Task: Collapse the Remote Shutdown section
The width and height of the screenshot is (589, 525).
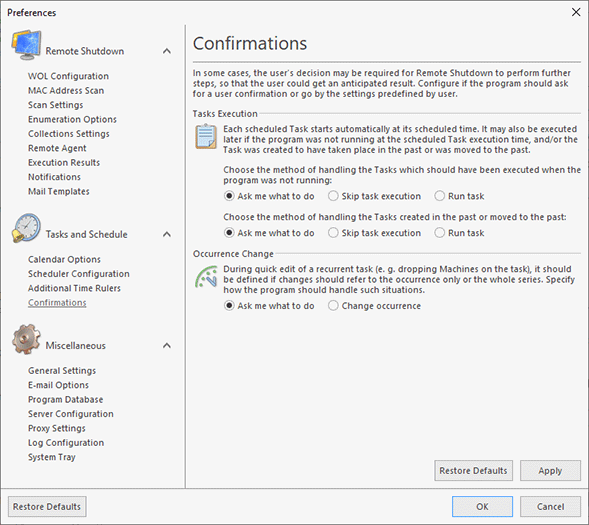Action: coord(167,51)
